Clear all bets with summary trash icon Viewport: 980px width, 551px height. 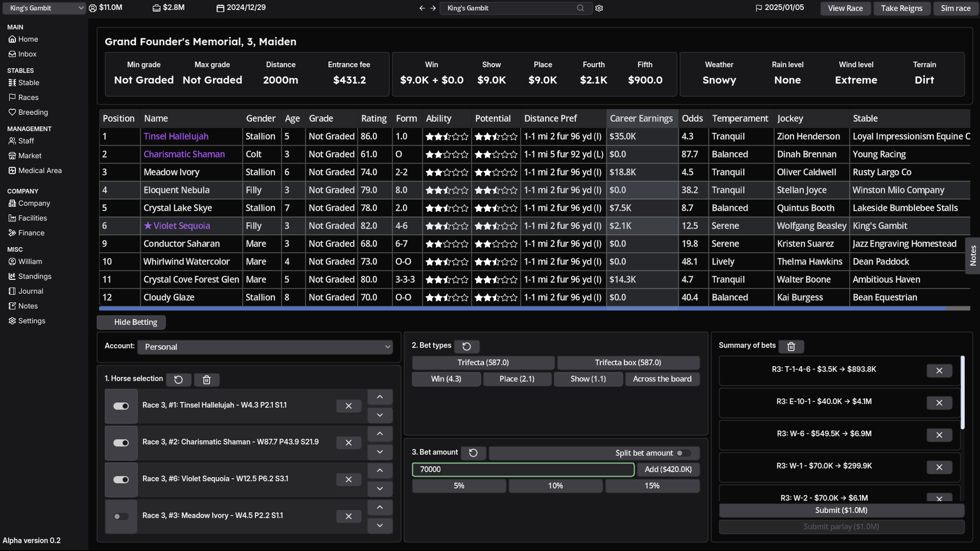tap(791, 347)
